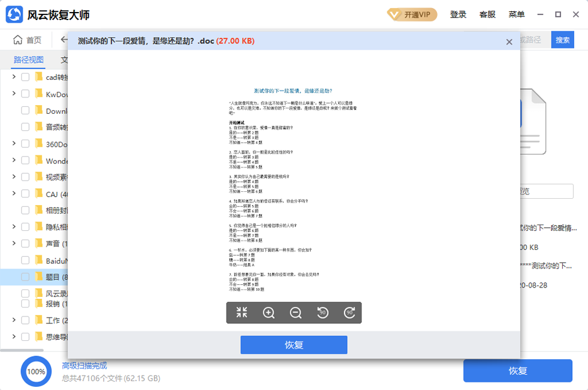This screenshot has height=390, width=588.
Task: Check the 声音 folder checkbox
Action: click(25, 243)
